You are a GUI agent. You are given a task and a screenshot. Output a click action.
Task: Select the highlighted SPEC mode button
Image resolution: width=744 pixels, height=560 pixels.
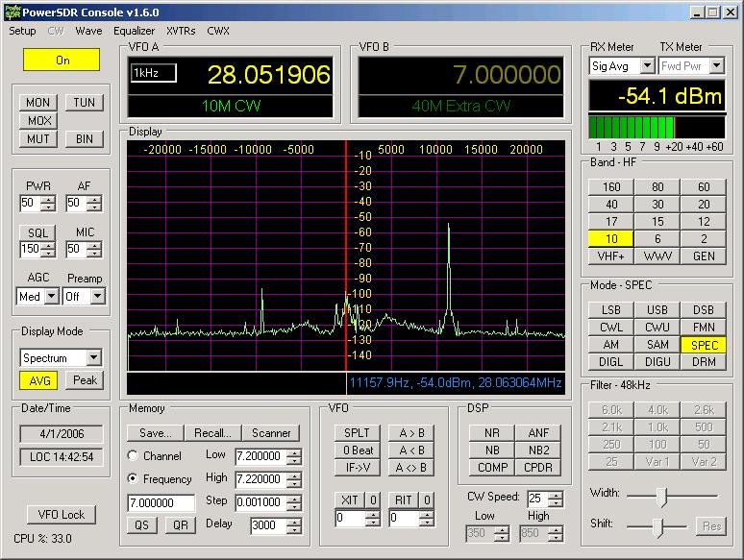pos(704,345)
